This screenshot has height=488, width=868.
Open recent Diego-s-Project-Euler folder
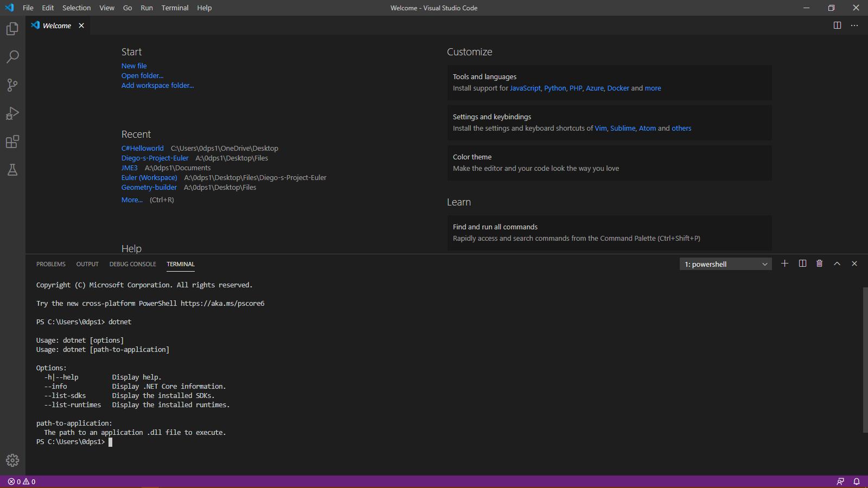point(155,158)
